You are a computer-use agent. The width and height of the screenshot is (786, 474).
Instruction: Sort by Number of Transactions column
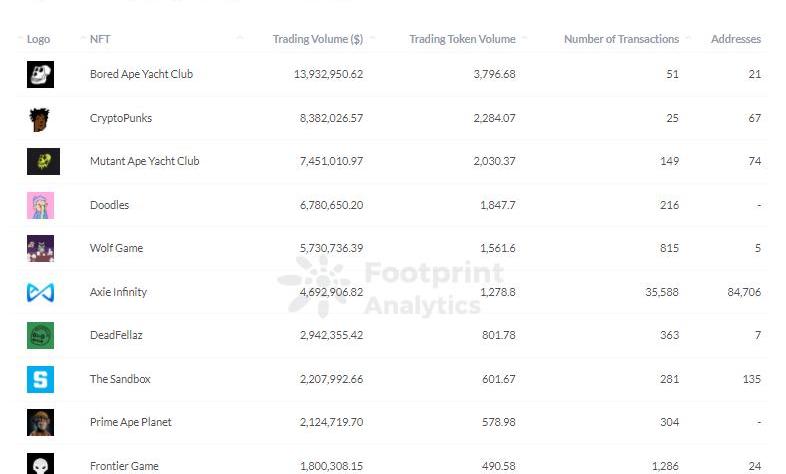621,39
